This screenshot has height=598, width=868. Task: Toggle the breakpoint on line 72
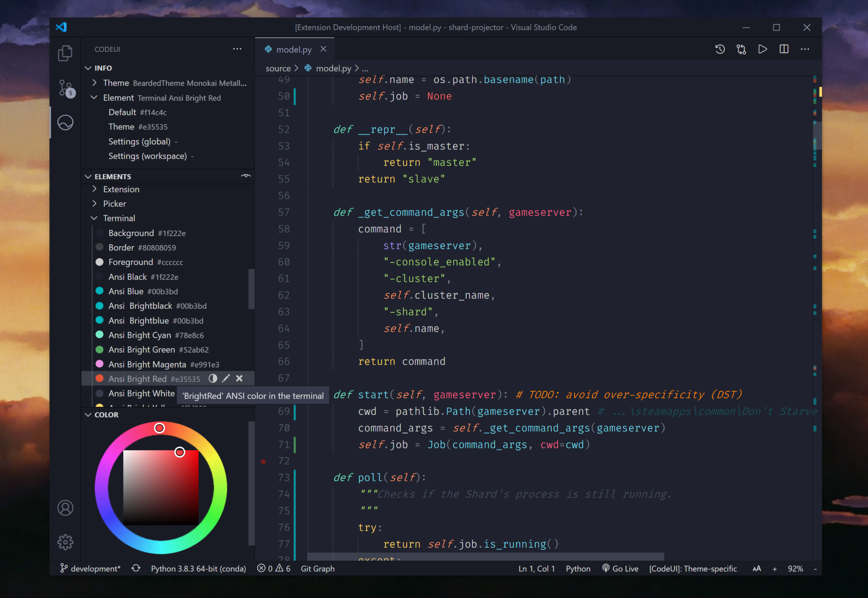(x=263, y=461)
